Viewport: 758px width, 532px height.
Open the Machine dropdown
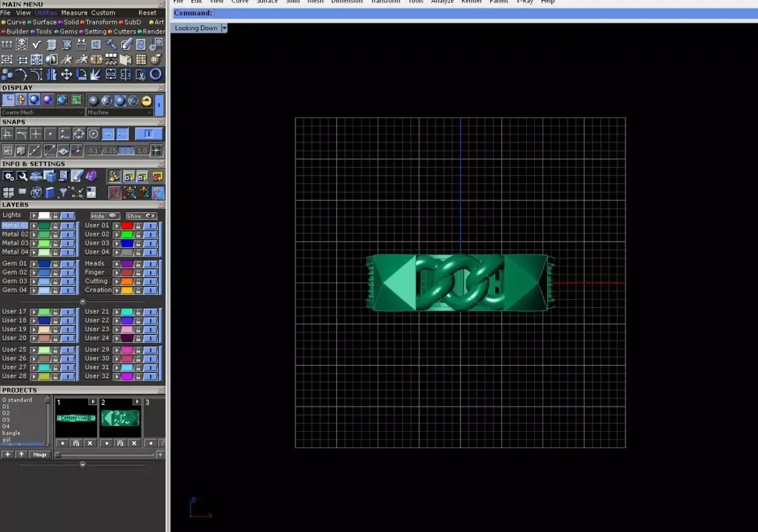pyautogui.click(x=120, y=112)
